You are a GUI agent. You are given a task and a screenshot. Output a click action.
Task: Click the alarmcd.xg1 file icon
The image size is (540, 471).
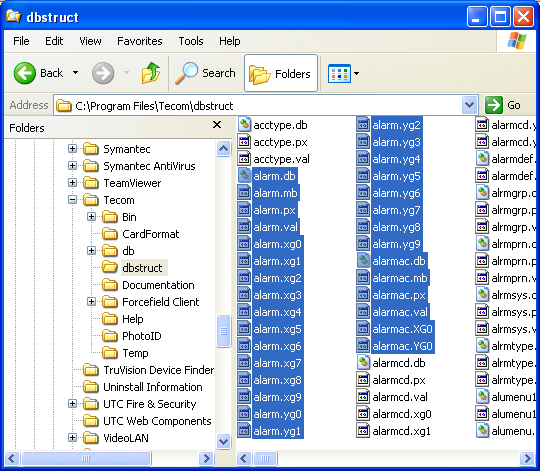coord(363,431)
